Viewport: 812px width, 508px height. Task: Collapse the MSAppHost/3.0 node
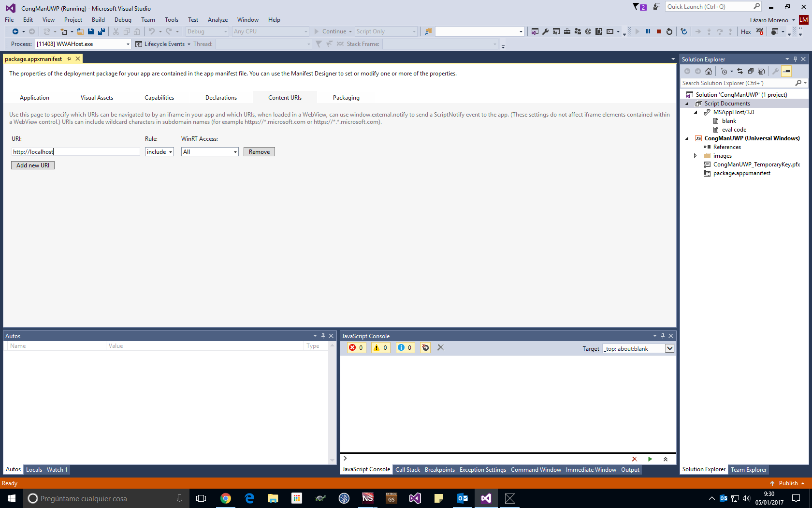click(x=696, y=112)
